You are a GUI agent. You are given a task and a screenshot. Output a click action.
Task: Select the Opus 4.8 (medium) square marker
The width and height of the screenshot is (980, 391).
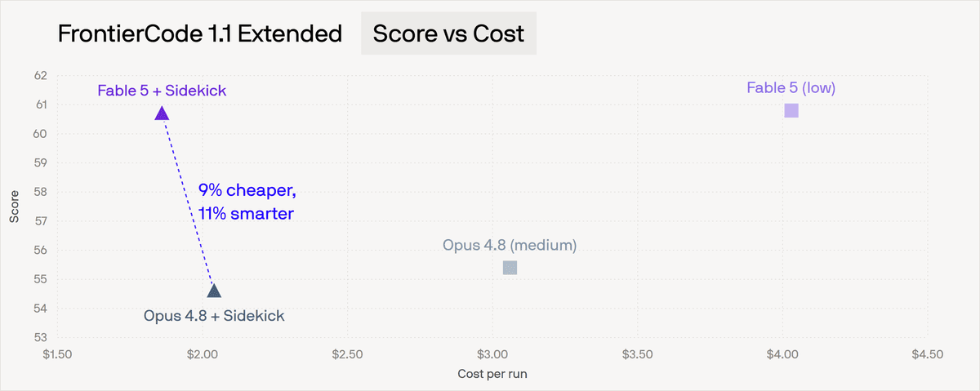click(x=510, y=268)
